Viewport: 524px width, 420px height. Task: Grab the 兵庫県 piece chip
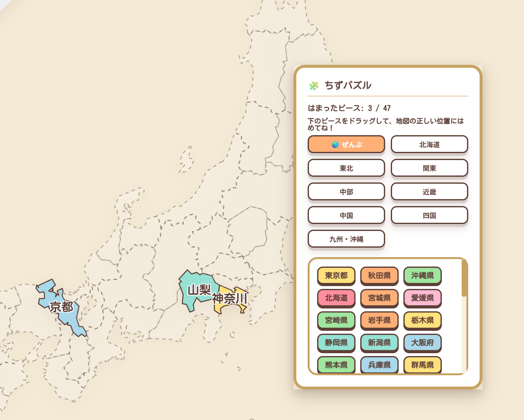[379, 365]
